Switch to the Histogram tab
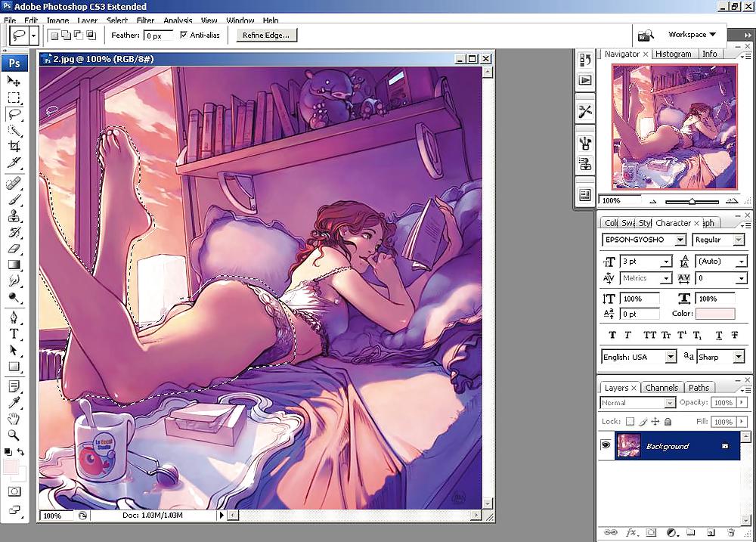756x542 pixels. point(673,54)
